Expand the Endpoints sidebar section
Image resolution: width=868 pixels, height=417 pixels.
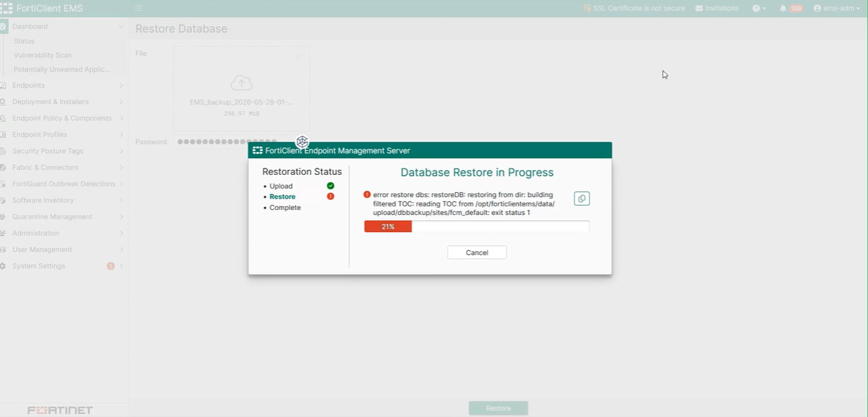(x=63, y=85)
